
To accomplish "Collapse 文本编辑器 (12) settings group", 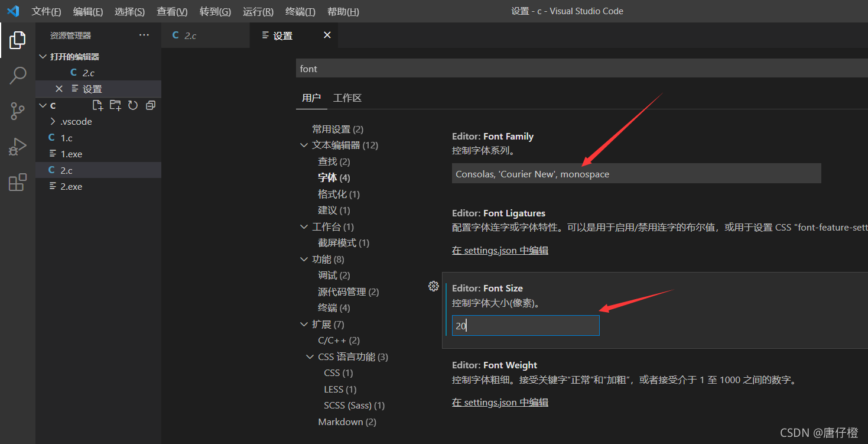I will pos(304,145).
